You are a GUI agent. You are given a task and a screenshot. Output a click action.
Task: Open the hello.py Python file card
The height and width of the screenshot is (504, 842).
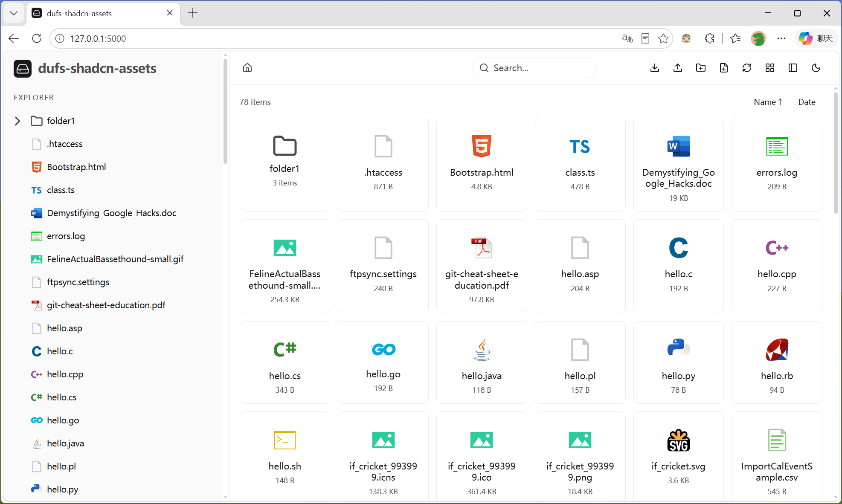[x=678, y=362]
